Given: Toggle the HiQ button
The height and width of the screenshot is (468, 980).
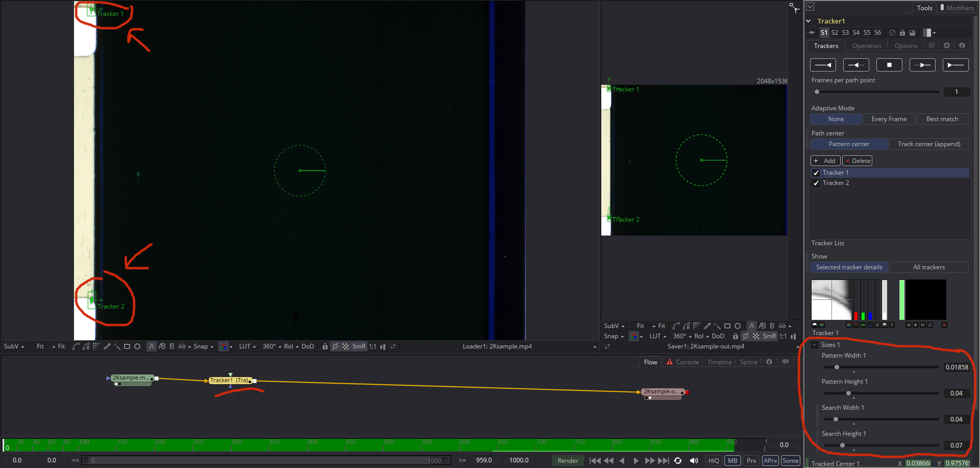Looking at the screenshot, I should (x=714, y=460).
